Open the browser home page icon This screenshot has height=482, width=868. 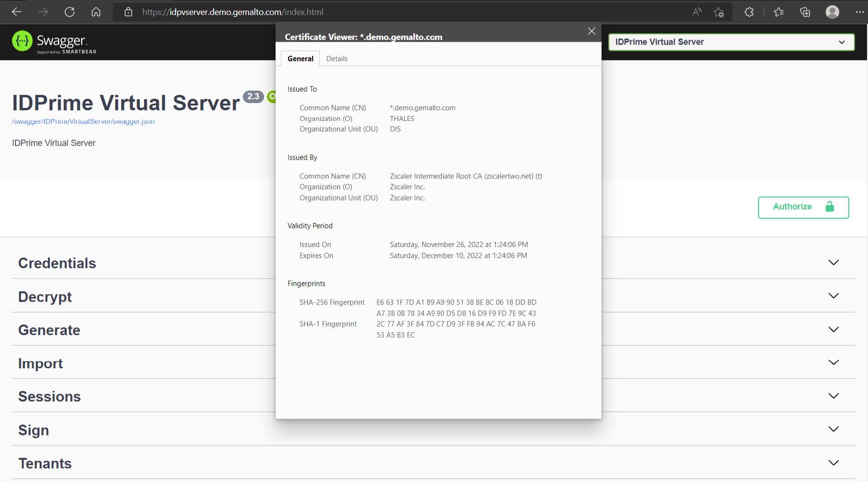click(96, 12)
